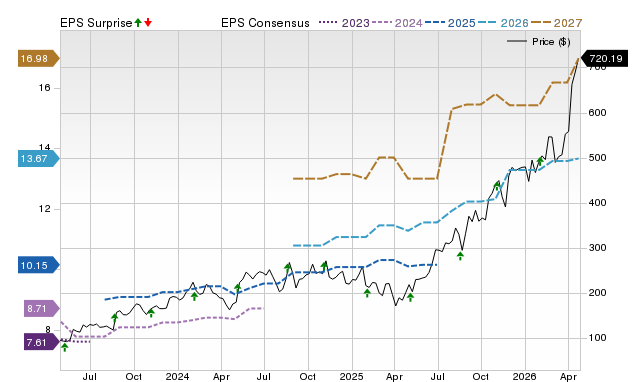
Task: Click the EPS Consensus label
Action: (x=265, y=23)
